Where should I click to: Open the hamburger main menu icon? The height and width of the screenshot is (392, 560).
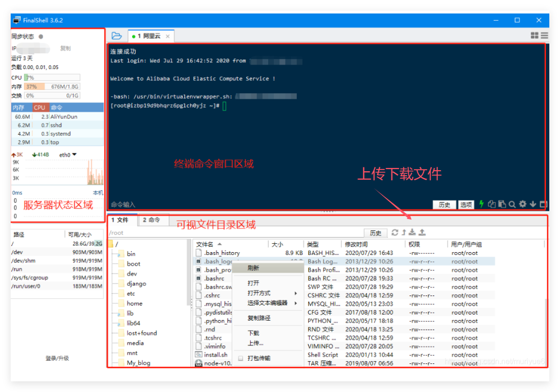(544, 35)
